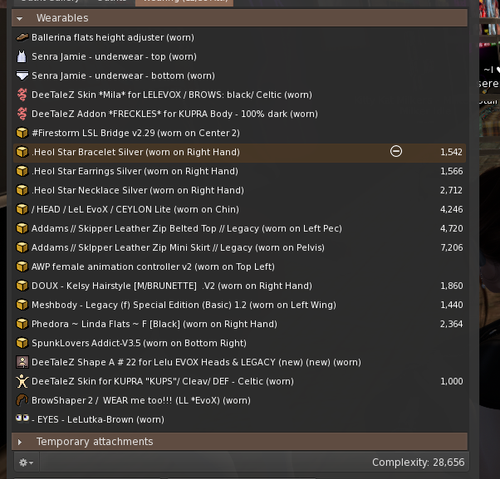Click complexity value 1,566
The width and height of the screenshot is (500, 479).
(452, 171)
